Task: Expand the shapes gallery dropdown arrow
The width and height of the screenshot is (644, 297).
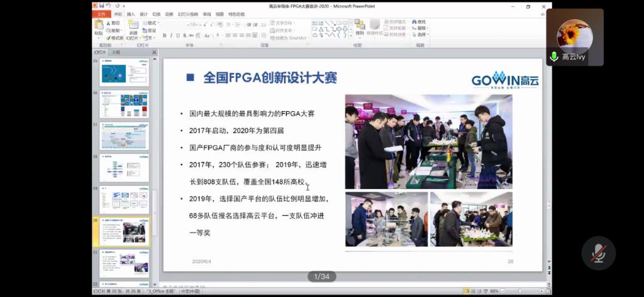Action: tap(350, 36)
